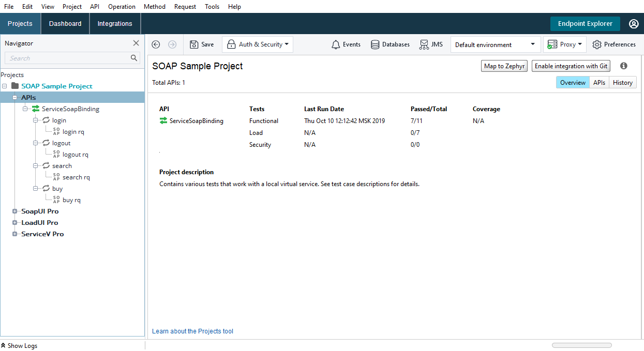Click the SOAP icon next to search rq
644x351 pixels.
click(x=56, y=177)
